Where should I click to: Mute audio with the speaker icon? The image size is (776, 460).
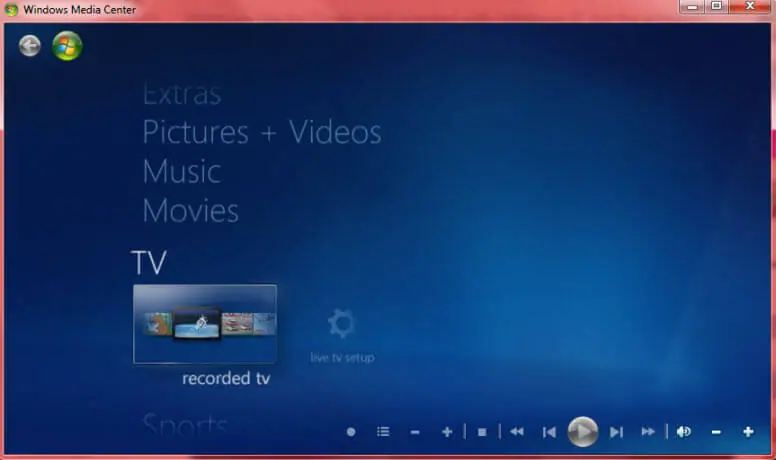click(683, 432)
